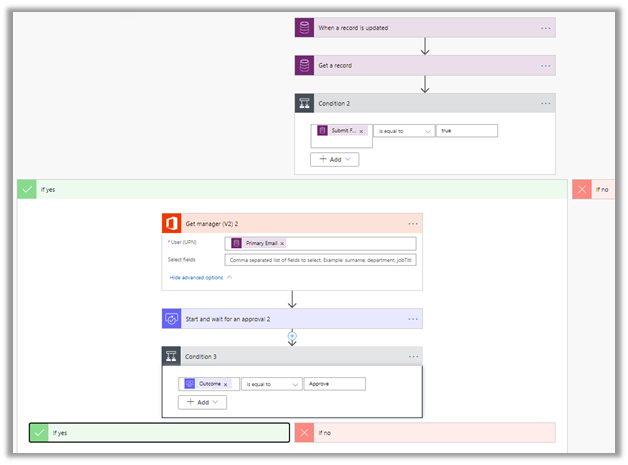This screenshot has height=465, width=628.
Task: Click the Add button in Condition 2
Action: (334, 159)
